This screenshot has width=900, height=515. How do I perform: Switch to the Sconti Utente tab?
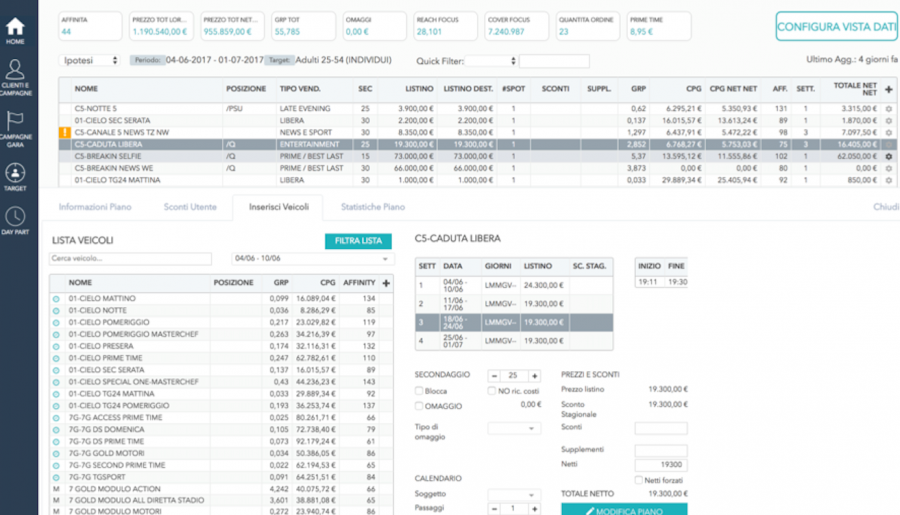point(190,207)
